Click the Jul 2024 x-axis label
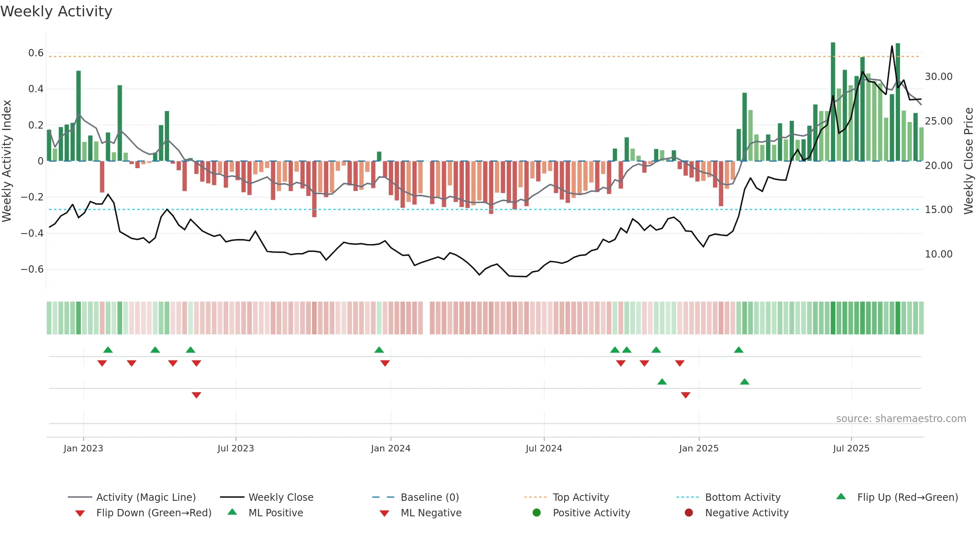The height and width of the screenshot is (551, 980). point(544,448)
